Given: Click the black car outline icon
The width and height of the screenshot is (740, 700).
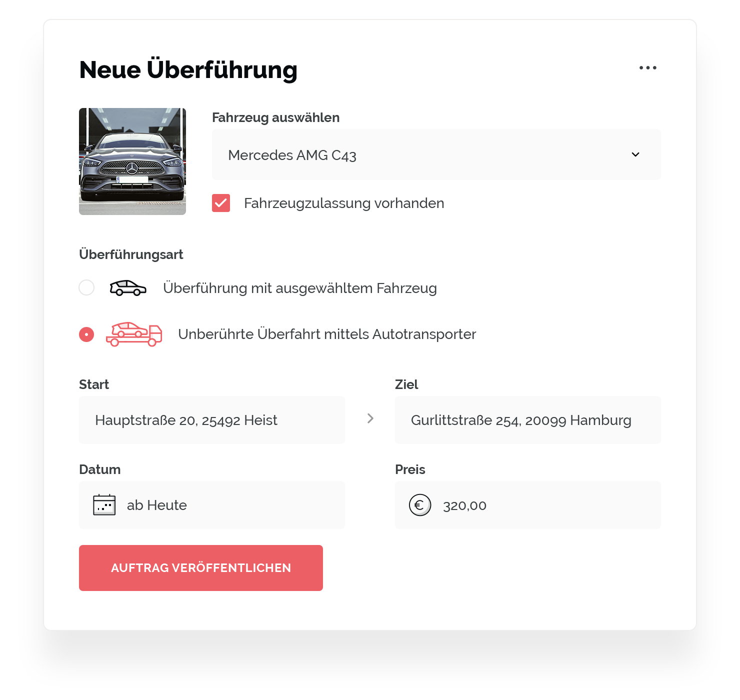Looking at the screenshot, I should (x=128, y=288).
